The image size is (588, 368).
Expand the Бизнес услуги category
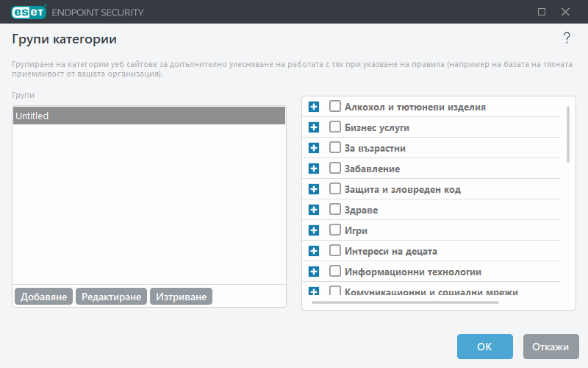[314, 127]
